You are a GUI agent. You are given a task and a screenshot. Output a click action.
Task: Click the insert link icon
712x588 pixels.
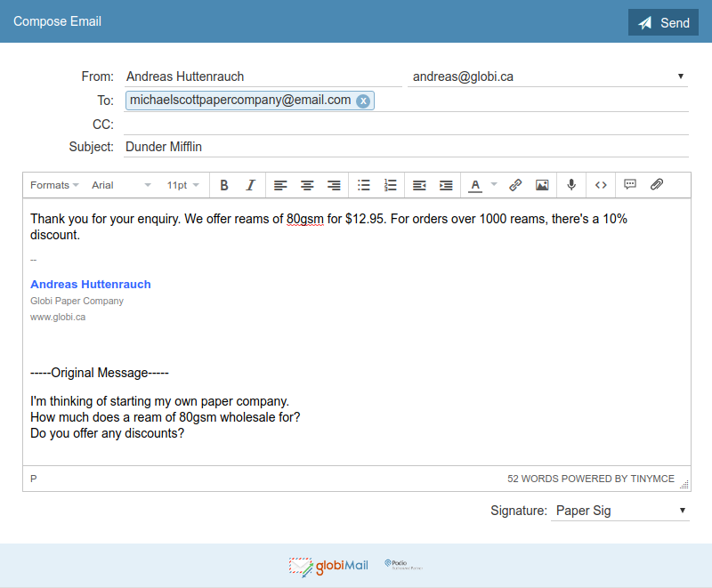click(x=515, y=185)
